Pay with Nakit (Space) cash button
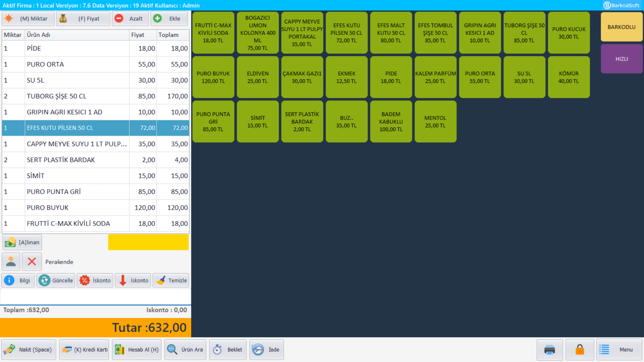 (x=29, y=350)
